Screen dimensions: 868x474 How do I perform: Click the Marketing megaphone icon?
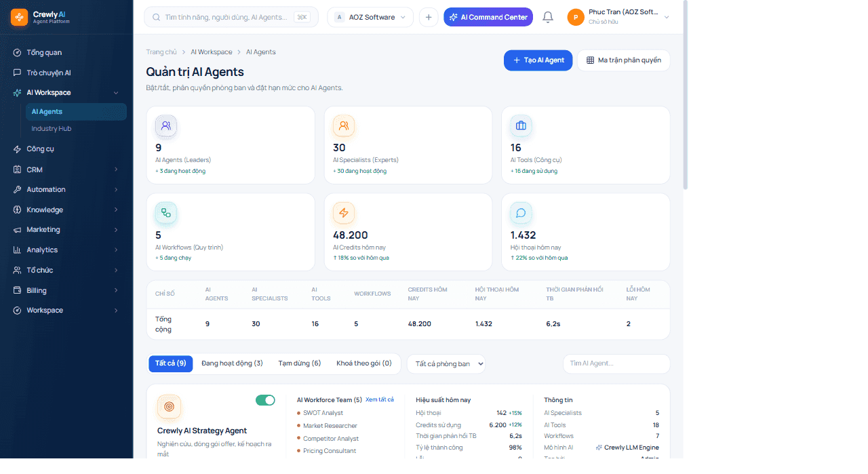(x=17, y=230)
